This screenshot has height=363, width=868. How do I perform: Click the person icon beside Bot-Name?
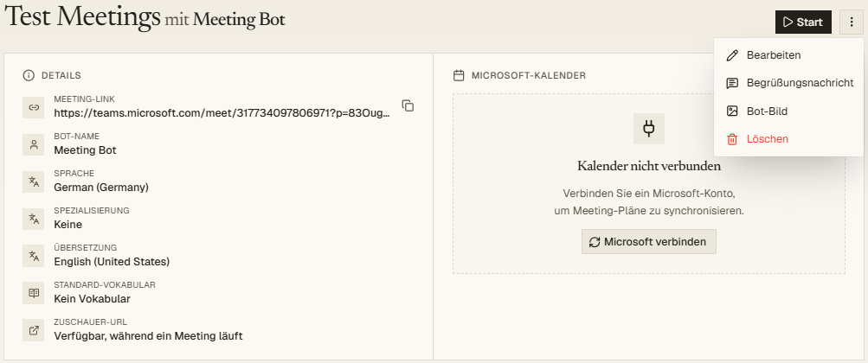pos(33,144)
